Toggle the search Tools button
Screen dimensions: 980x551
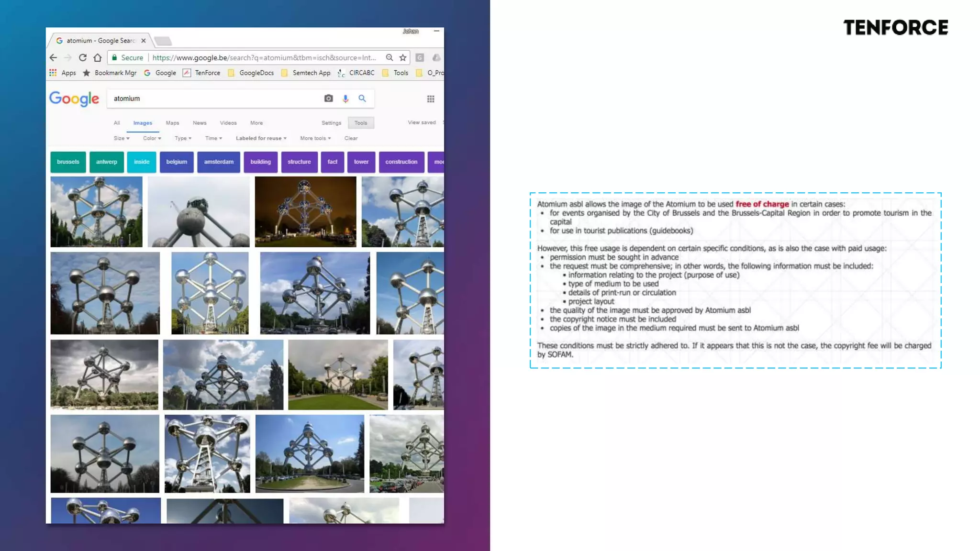point(361,123)
